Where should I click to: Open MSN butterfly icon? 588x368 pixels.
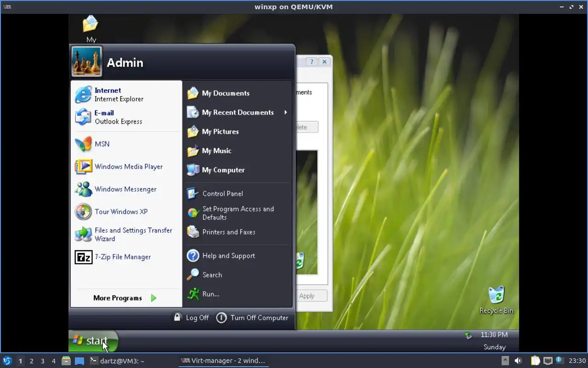83,144
